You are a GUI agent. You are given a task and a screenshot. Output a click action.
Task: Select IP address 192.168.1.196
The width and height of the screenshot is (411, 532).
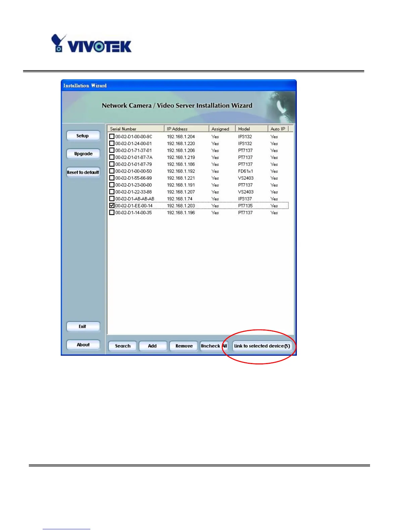181,213
